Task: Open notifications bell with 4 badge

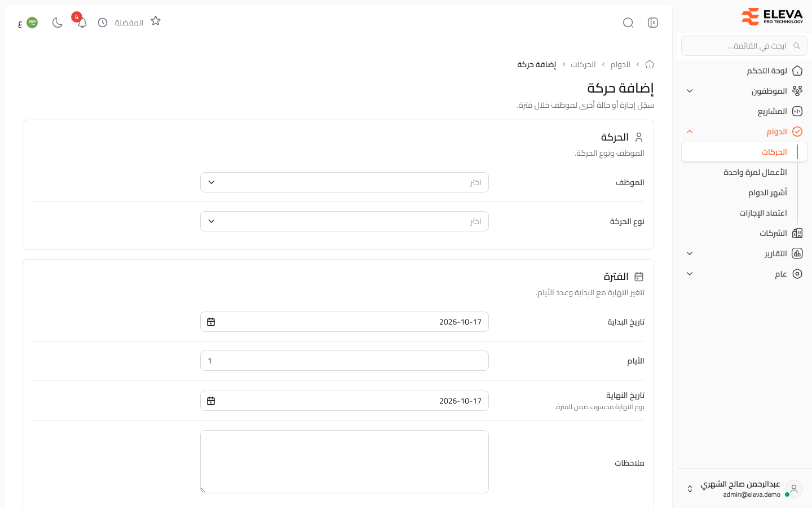Action: pyautogui.click(x=82, y=23)
